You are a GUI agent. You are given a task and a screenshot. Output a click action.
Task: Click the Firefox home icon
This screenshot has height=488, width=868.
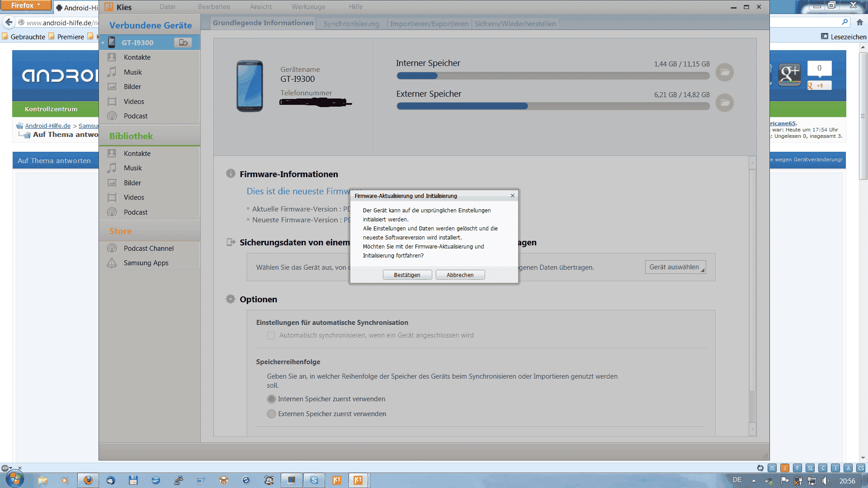[x=859, y=22]
